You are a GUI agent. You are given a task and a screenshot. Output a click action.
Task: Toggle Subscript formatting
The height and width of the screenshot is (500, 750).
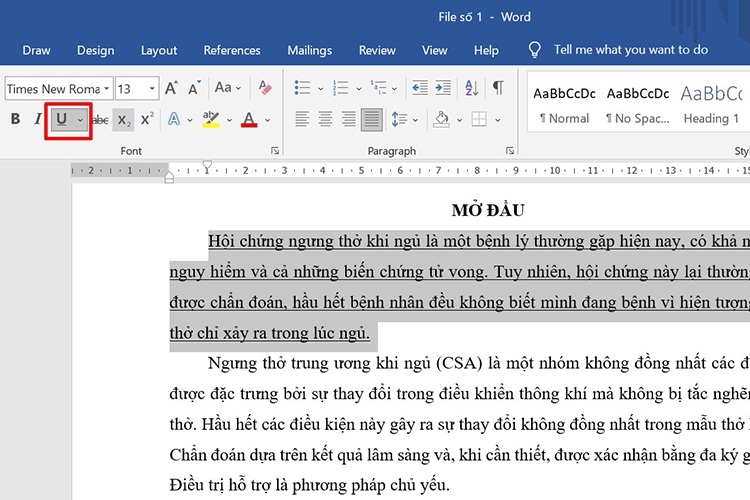[123, 120]
